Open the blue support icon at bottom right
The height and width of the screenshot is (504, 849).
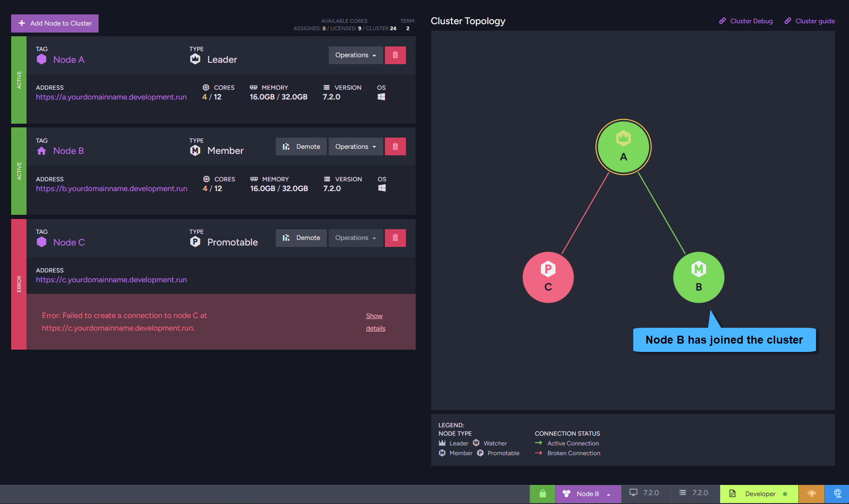coord(837,494)
